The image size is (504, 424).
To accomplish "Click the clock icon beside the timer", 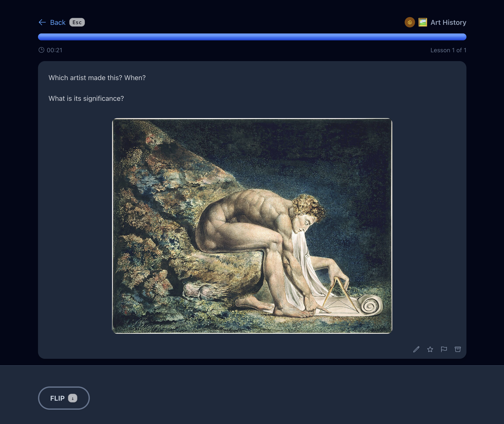I will pos(41,50).
